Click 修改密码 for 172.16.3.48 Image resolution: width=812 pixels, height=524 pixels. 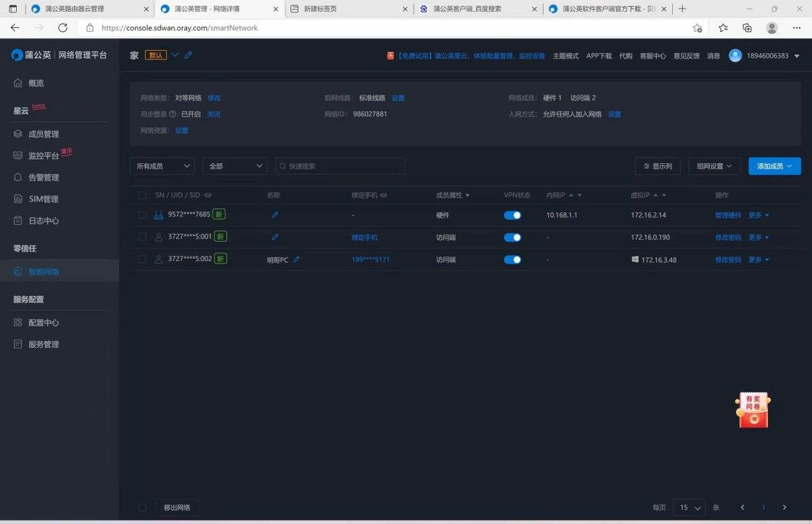point(728,259)
